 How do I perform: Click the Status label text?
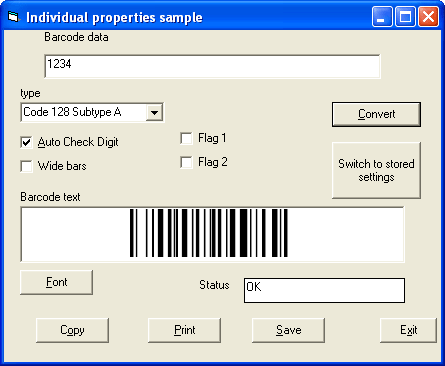(214, 285)
